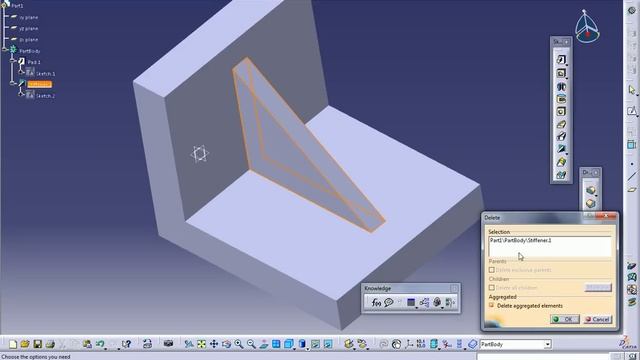This screenshot has width=640, height=360.
Task: Select Sketch.1 under Pad.1
Action: [45, 74]
